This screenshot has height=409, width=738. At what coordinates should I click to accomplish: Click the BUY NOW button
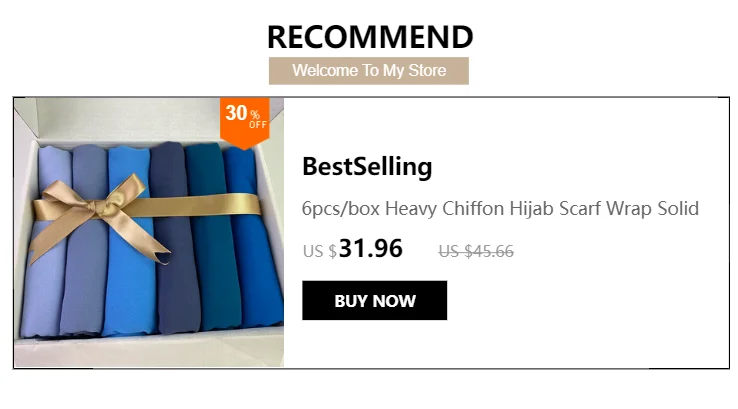coord(374,300)
